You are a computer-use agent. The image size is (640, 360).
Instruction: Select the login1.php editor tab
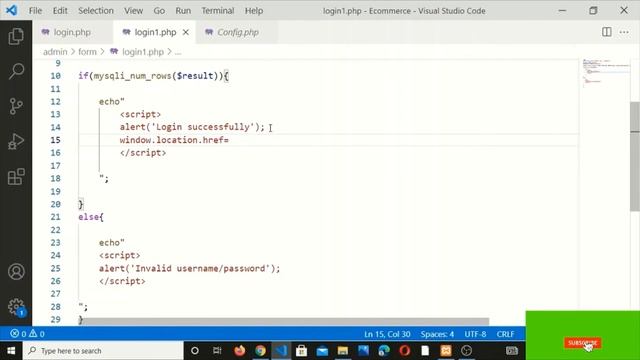coord(155,32)
